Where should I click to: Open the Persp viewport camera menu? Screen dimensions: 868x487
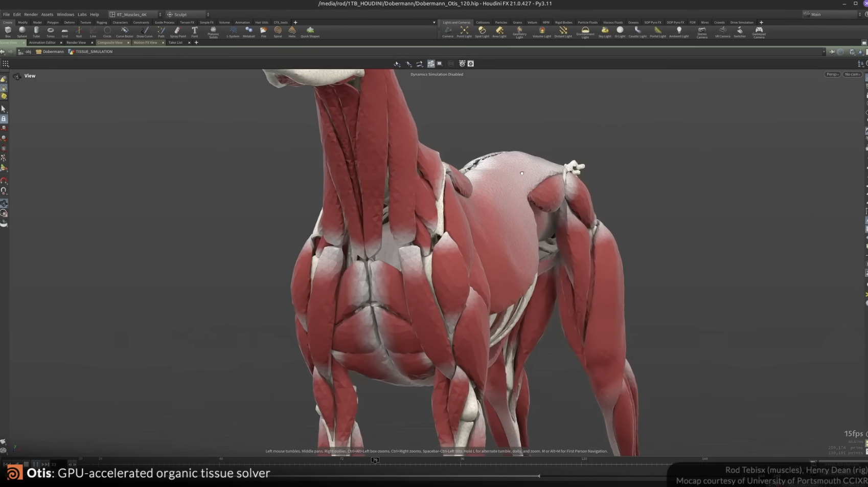(832, 74)
